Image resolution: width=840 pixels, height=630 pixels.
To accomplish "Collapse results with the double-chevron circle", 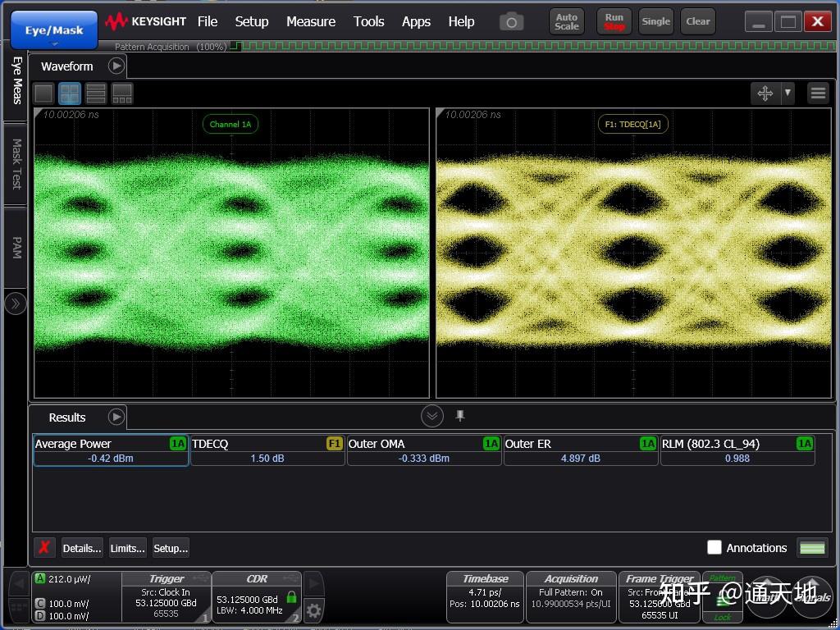I will [431, 416].
